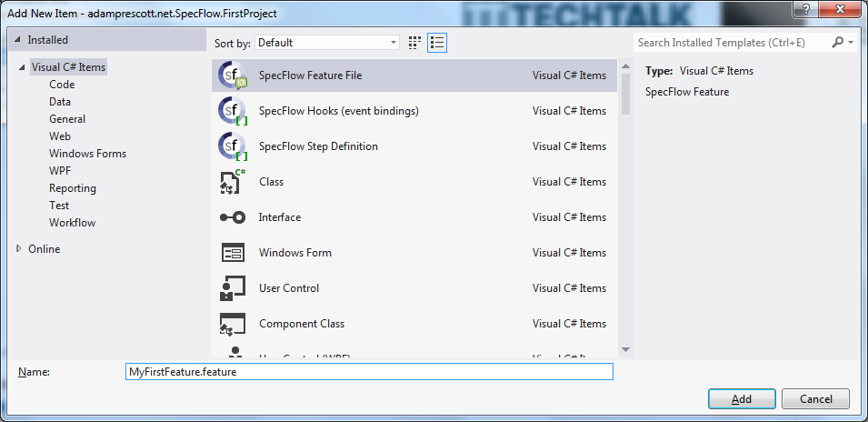
Task: Choose the User Control template icon
Action: pos(233,288)
